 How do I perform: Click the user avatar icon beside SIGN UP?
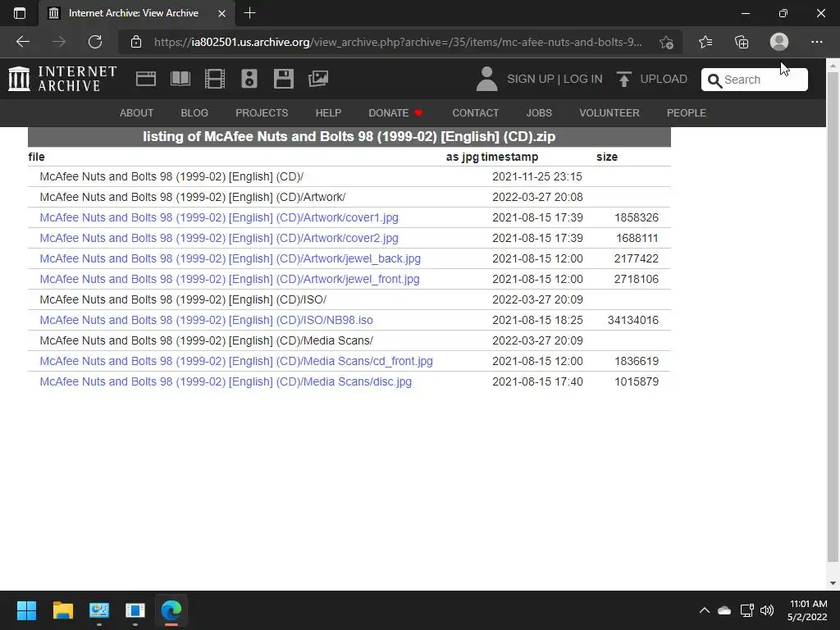tap(486, 79)
